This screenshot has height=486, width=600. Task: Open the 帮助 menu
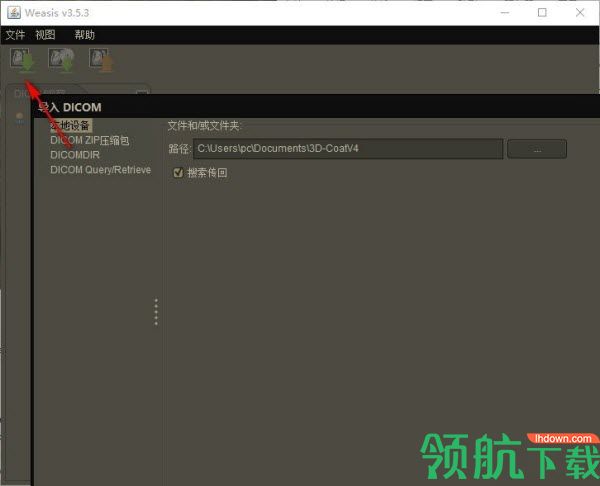[85, 35]
